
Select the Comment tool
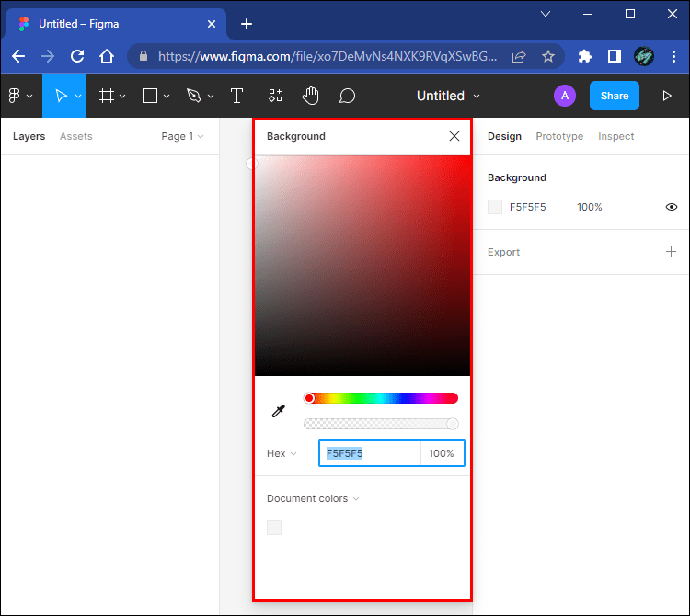coord(347,96)
